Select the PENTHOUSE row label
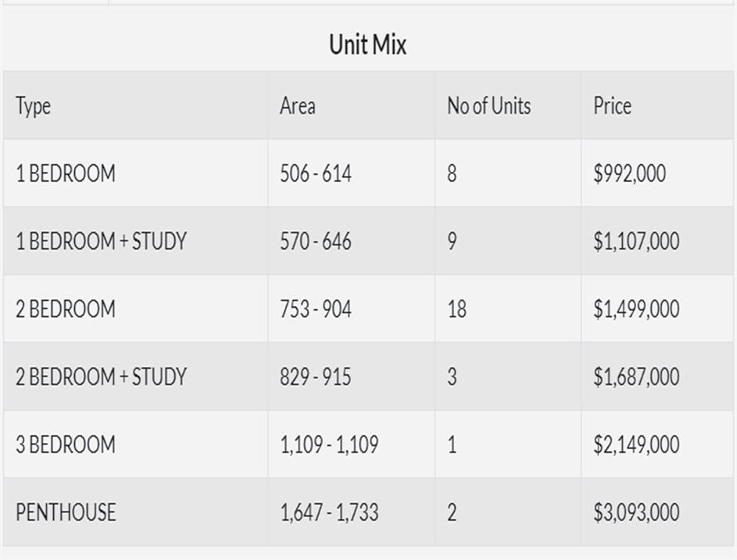Image resolution: width=737 pixels, height=560 pixels. tap(66, 513)
